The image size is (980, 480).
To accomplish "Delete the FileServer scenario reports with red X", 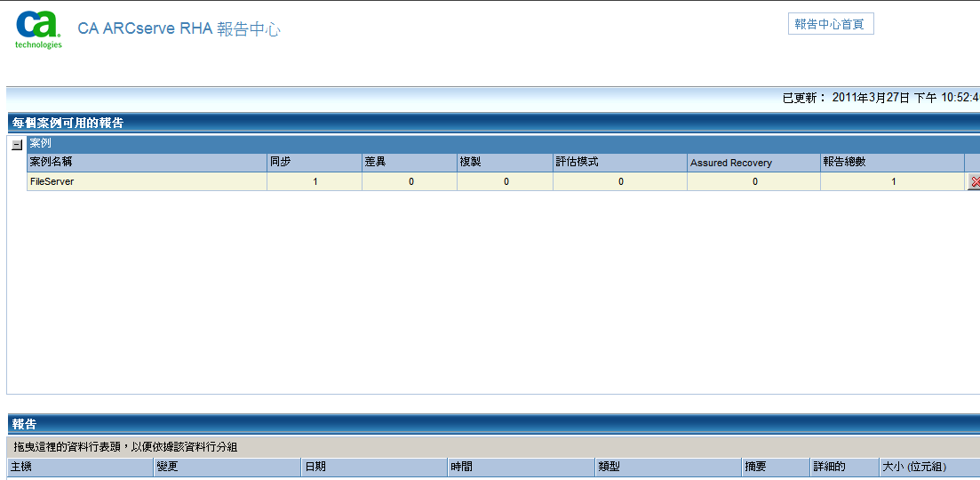I will (974, 181).
